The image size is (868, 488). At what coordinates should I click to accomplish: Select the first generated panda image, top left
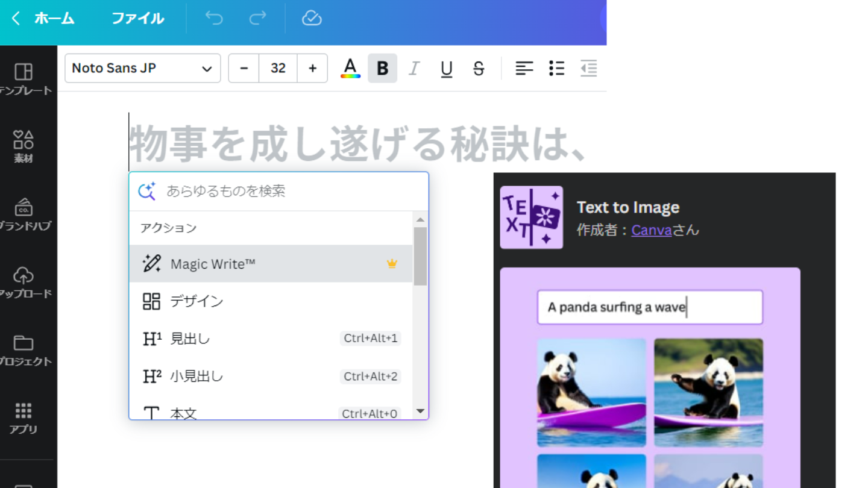(591, 392)
